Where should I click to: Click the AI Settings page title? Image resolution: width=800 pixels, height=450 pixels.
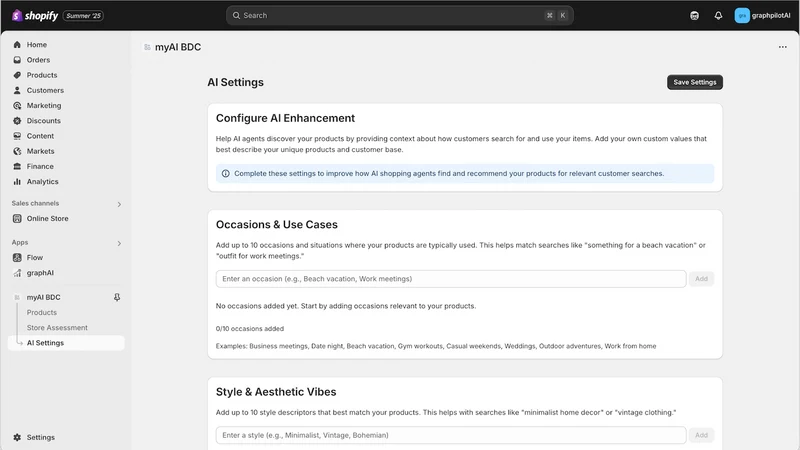point(235,82)
